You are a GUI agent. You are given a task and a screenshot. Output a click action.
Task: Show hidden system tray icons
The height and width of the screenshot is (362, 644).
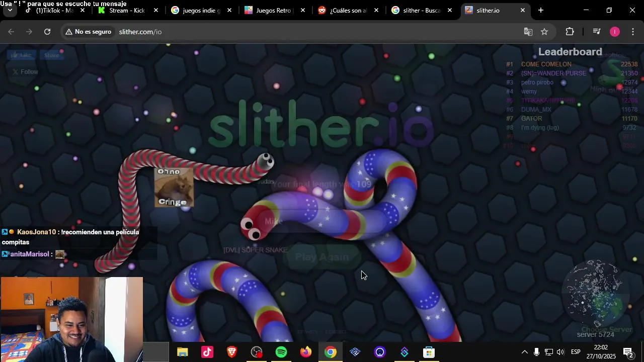(524, 352)
